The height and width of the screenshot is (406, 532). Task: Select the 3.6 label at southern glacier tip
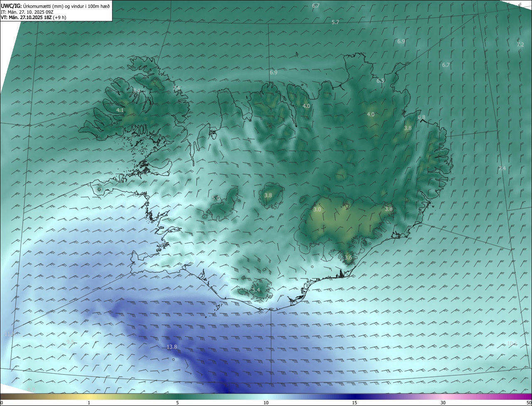pyautogui.click(x=348, y=257)
